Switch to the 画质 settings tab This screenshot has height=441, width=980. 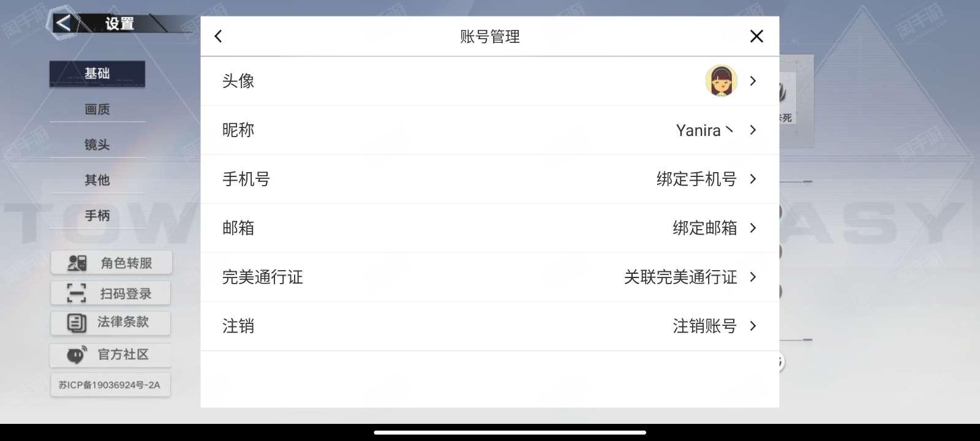97,109
